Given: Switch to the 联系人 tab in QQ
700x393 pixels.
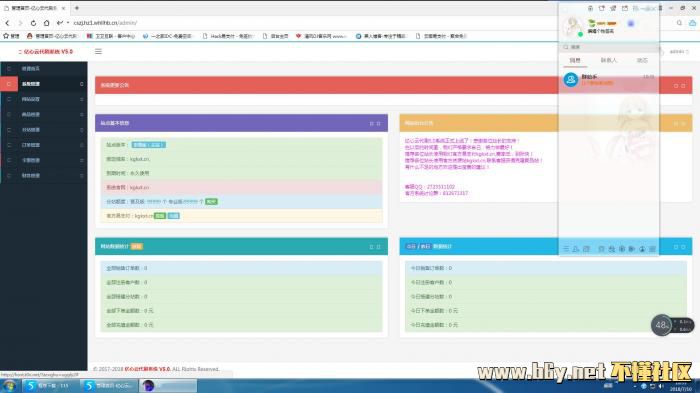Looking at the screenshot, I should pos(608,60).
